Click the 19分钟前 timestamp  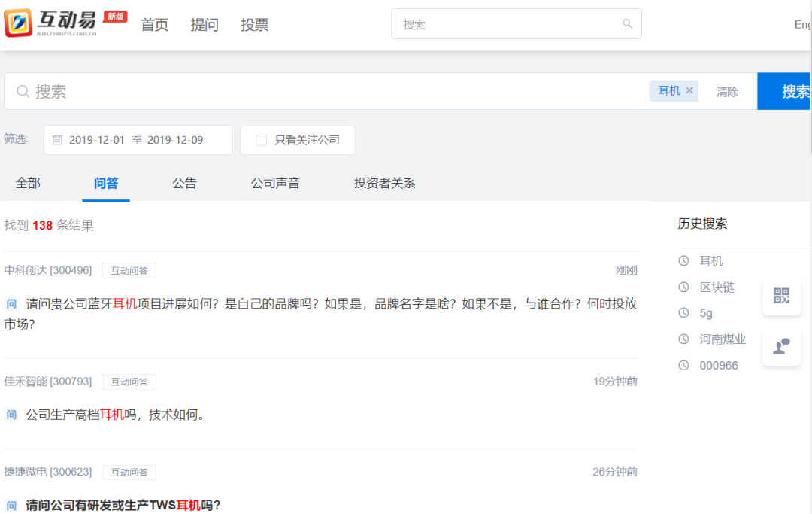[x=615, y=382]
